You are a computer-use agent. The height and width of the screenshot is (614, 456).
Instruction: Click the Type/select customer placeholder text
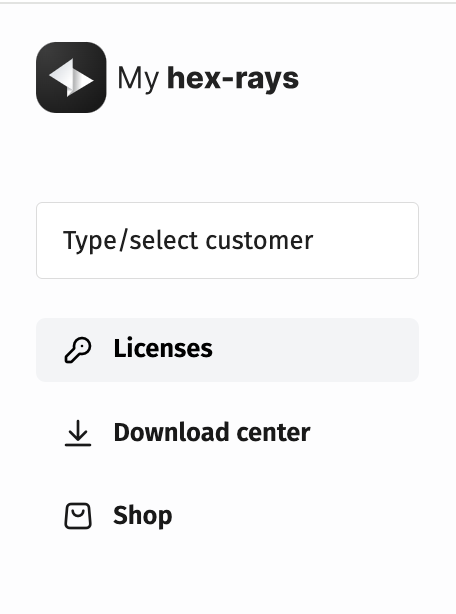click(x=188, y=240)
